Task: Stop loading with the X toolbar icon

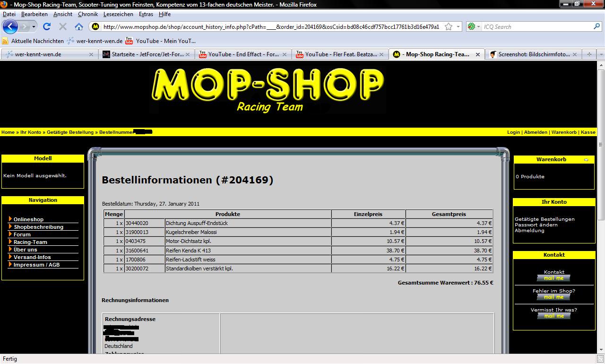Action: (63, 26)
